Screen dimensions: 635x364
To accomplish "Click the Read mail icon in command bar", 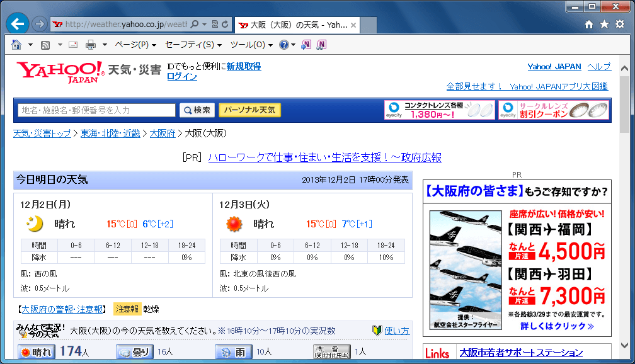I will pyautogui.click(x=73, y=45).
